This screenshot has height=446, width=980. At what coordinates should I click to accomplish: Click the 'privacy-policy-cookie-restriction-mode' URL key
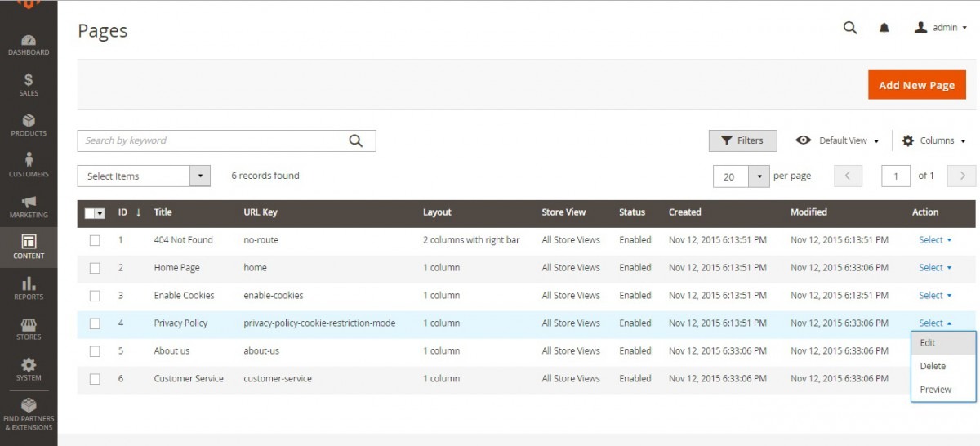[319, 323]
